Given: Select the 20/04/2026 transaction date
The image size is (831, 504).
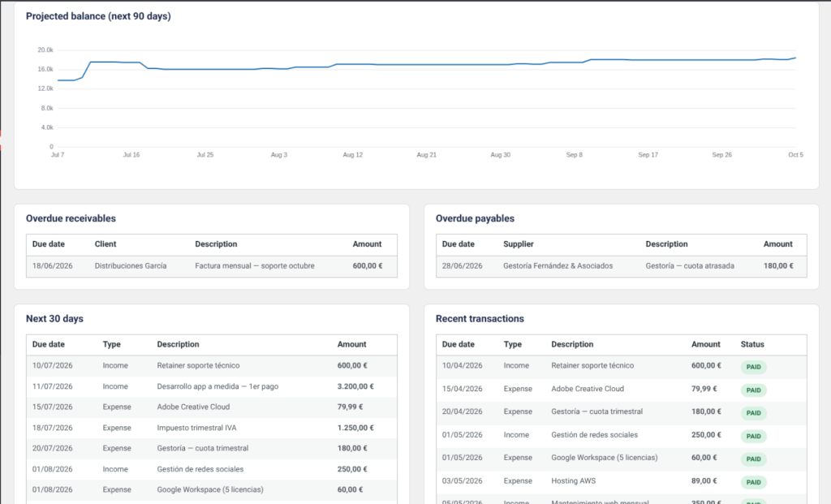Looking at the screenshot, I should 462,411.
